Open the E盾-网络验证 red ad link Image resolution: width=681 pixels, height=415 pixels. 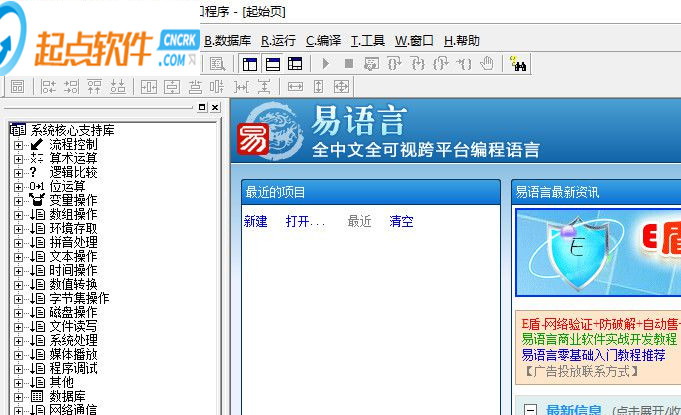(x=601, y=324)
